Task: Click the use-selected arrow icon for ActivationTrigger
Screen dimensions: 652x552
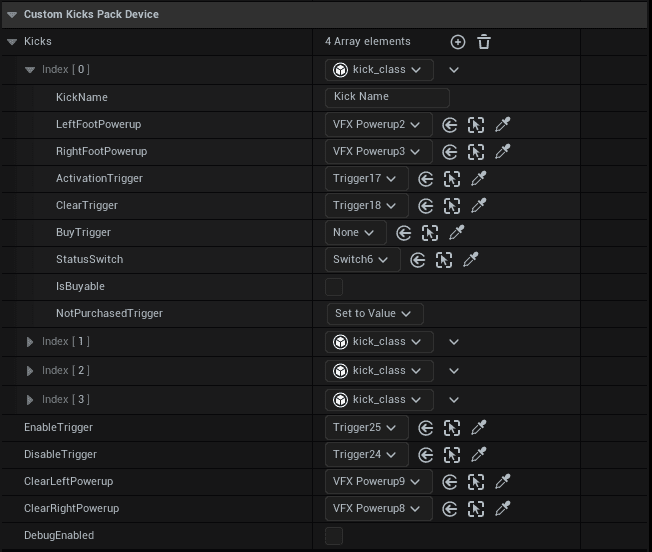Action: click(x=425, y=179)
